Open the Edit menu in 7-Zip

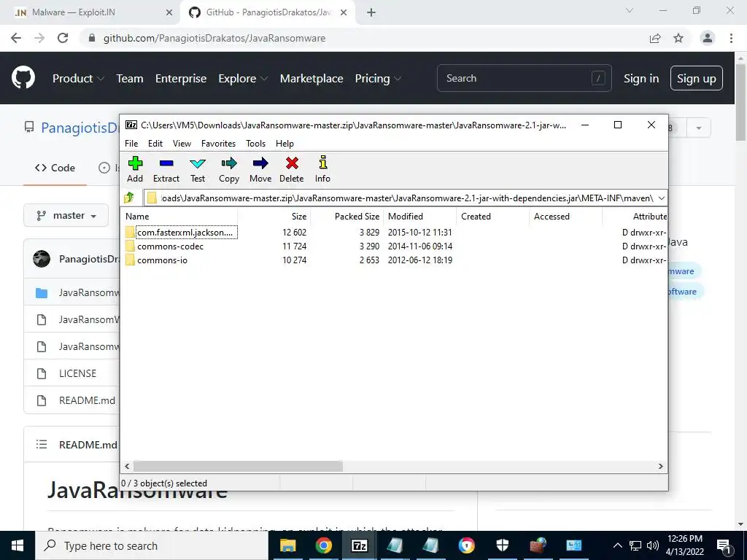[155, 144]
